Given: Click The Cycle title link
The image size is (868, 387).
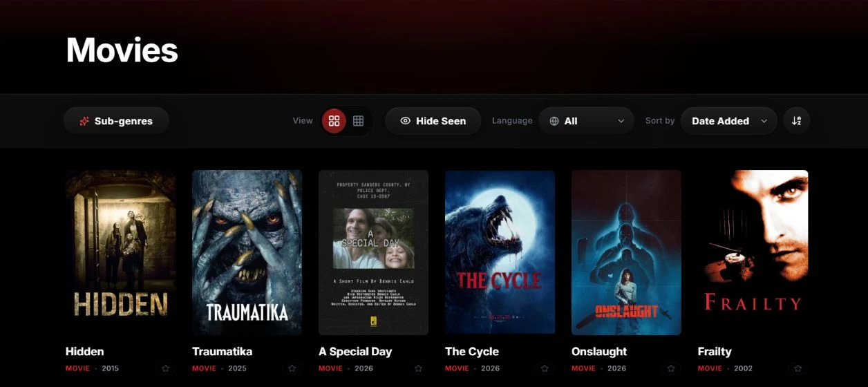Looking at the screenshot, I should click(x=472, y=352).
